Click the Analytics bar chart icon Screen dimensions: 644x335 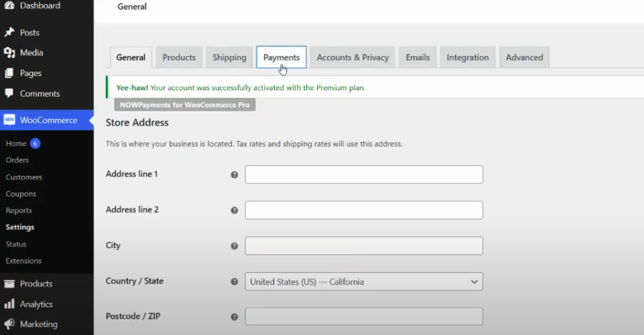[x=9, y=304]
